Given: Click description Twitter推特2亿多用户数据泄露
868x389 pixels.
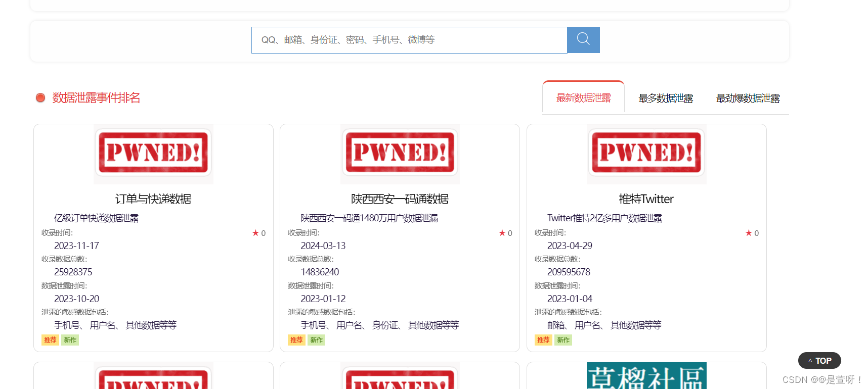Looking at the screenshot, I should click(604, 218).
